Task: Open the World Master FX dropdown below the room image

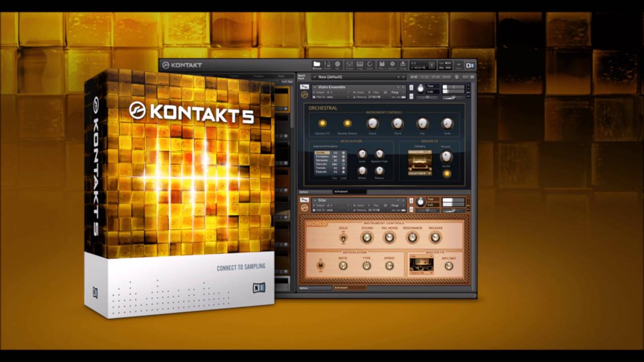Action: click(422, 273)
